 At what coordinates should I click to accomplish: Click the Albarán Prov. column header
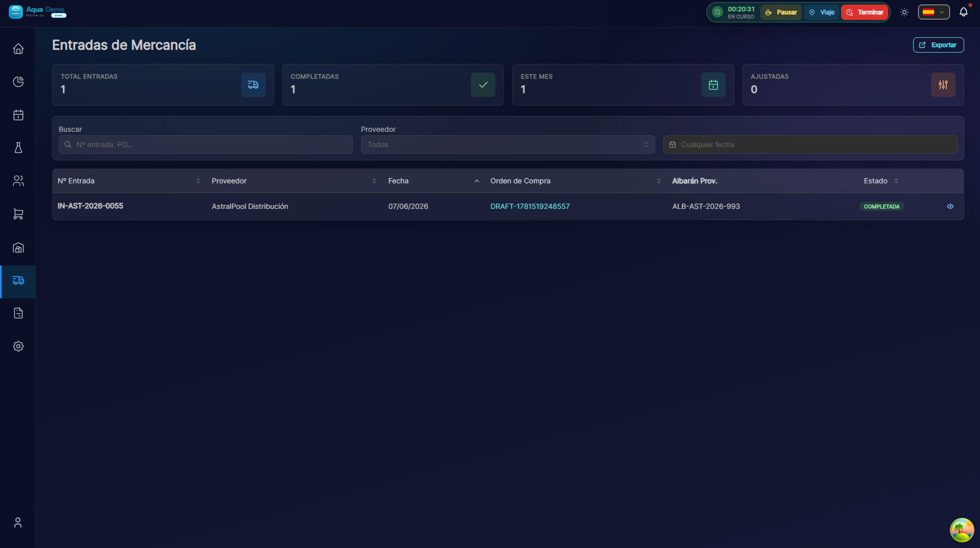[695, 181]
